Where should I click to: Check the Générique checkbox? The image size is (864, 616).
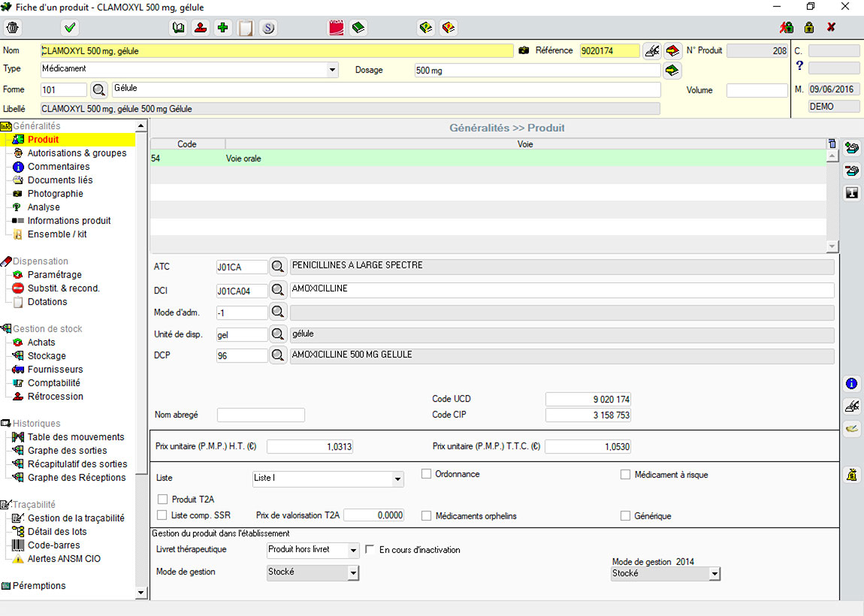(625, 515)
